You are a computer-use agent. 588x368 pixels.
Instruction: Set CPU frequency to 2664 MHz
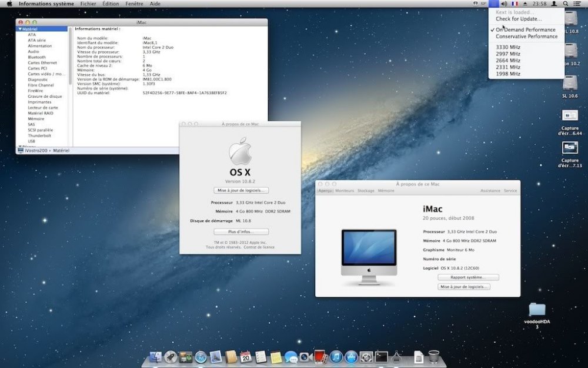coord(508,61)
